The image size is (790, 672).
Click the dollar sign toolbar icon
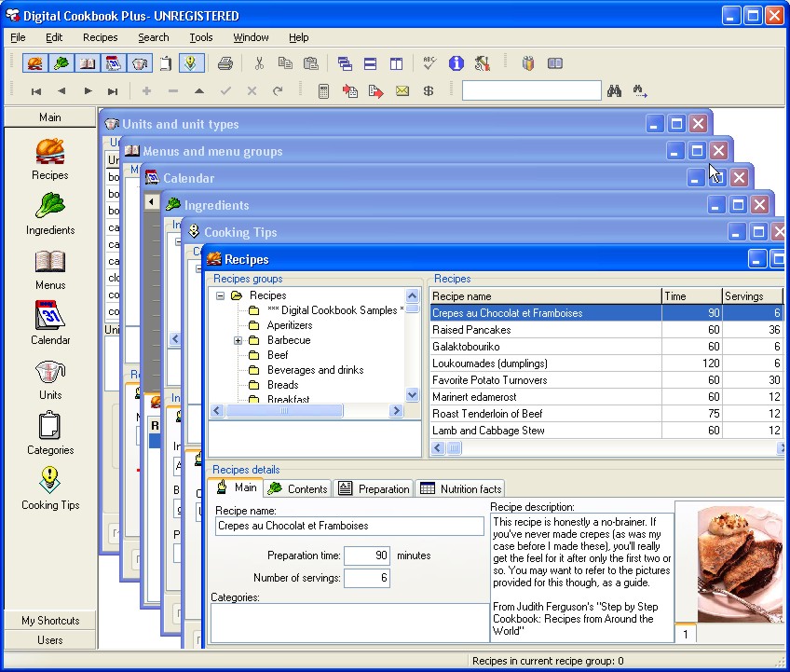[429, 91]
